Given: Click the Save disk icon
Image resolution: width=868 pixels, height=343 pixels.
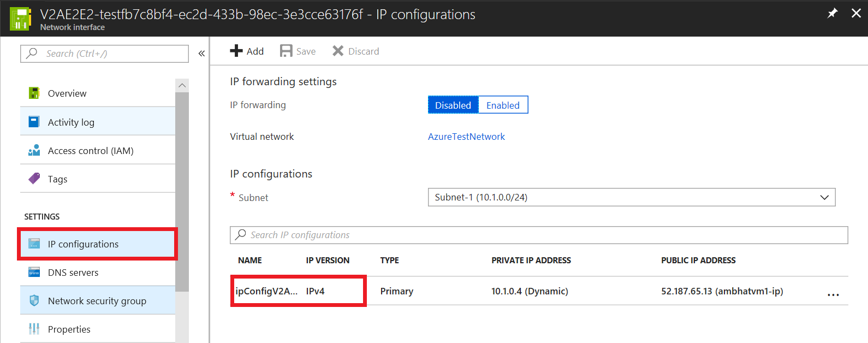Looking at the screenshot, I should (286, 51).
